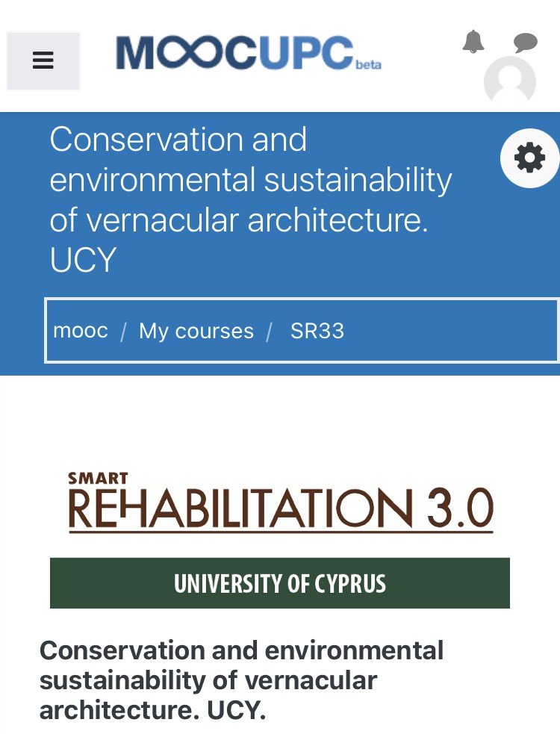Image resolution: width=560 pixels, height=734 pixels.
Task: Open the course settings gear menu
Action: pos(529,158)
